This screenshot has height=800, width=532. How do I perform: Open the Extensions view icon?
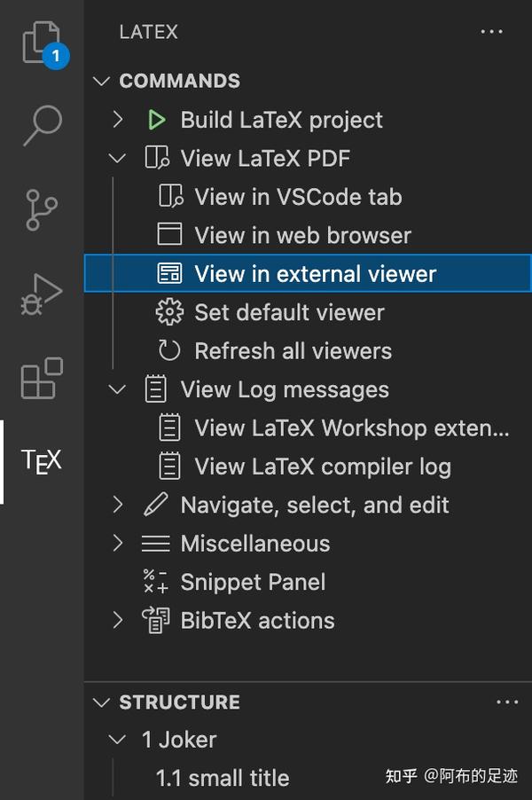[x=42, y=379]
